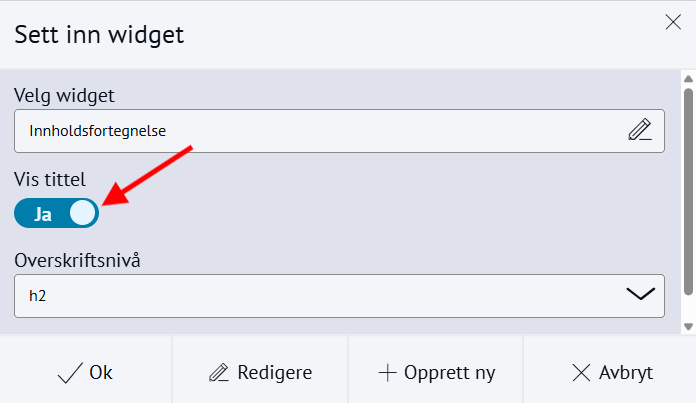Confirm with the Ok button
The image size is (696, 403).
pyautogui.click(x=87, y=373)
